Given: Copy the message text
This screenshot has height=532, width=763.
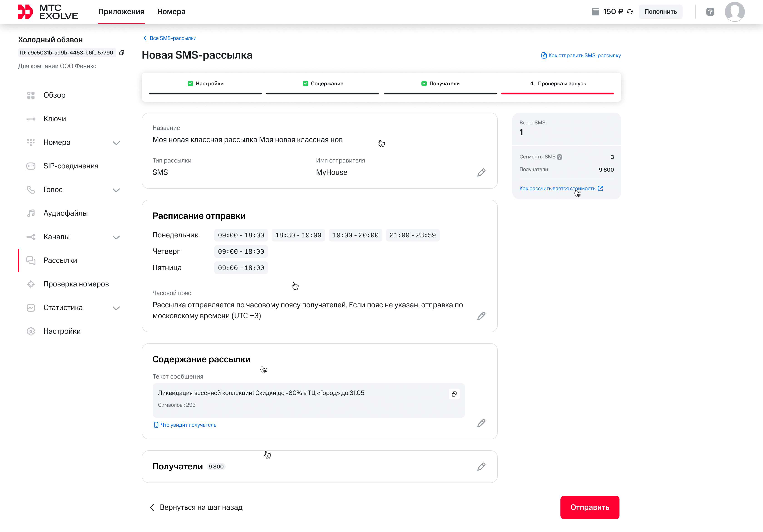Looking at the screenshot, I should pyautogui.click(x=454, y=394).
